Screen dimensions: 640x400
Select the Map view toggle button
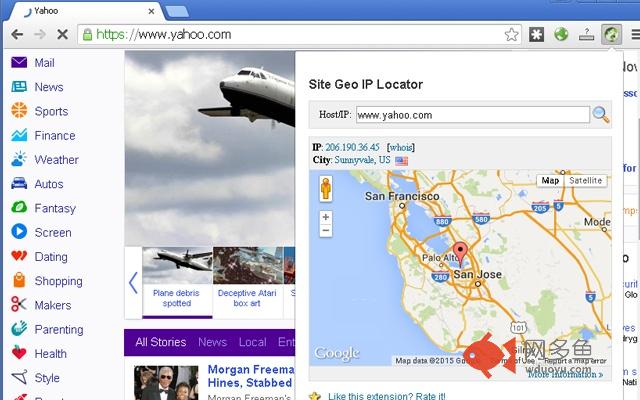[x=550, y=180]
